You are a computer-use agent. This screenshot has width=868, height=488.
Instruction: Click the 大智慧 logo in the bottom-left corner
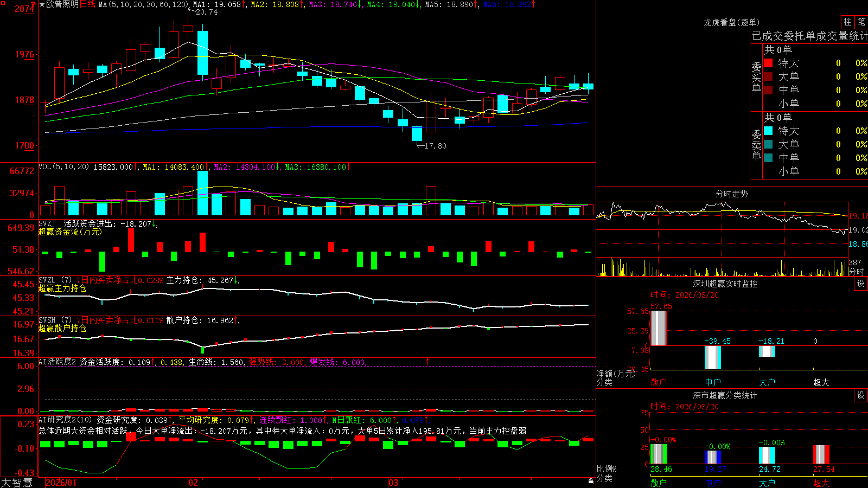click(17, 483)
